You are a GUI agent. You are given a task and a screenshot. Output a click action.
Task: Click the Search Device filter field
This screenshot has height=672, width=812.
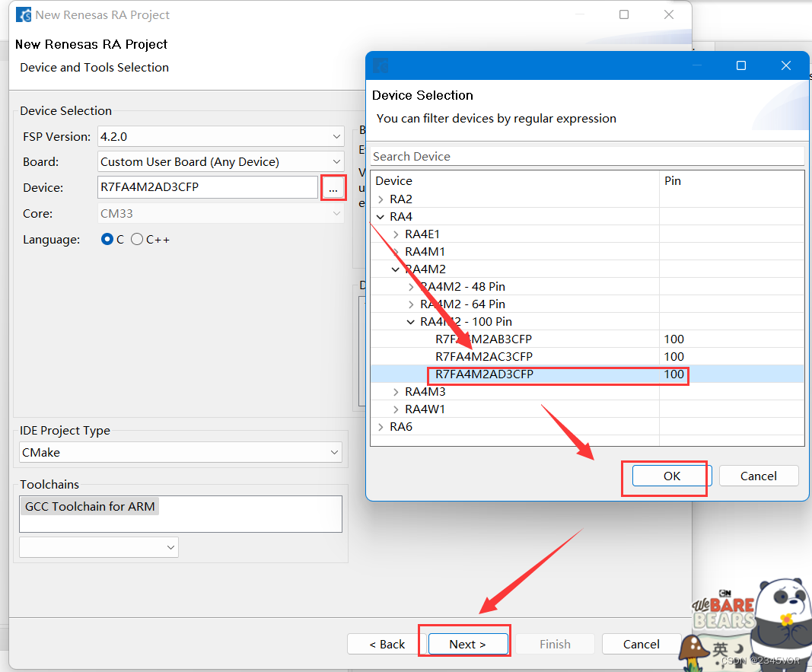588,156
